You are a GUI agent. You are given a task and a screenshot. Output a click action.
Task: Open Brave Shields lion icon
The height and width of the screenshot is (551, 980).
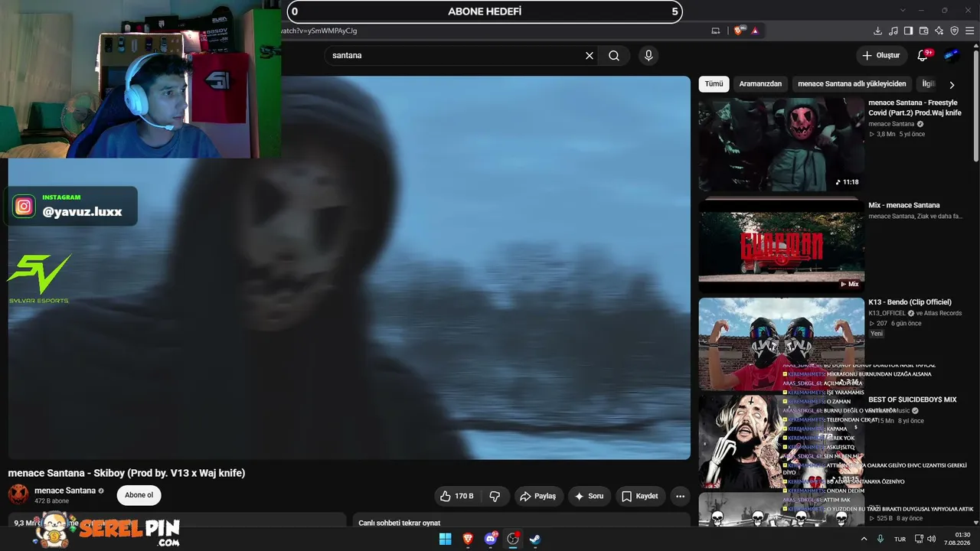pos(738,31)
